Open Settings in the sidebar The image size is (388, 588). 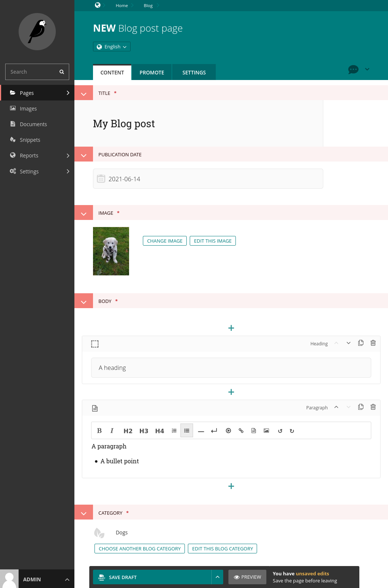tap(37, 171)
